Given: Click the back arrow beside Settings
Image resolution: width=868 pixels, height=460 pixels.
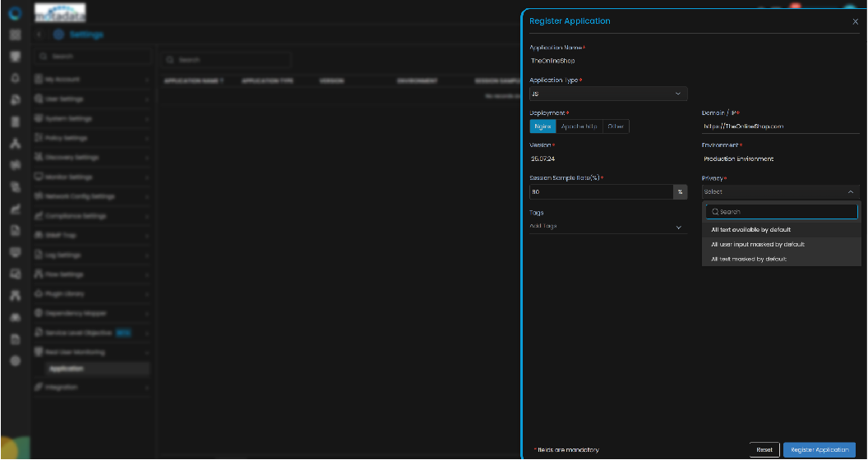Looking at the screenshot, I should pos(39,34).
